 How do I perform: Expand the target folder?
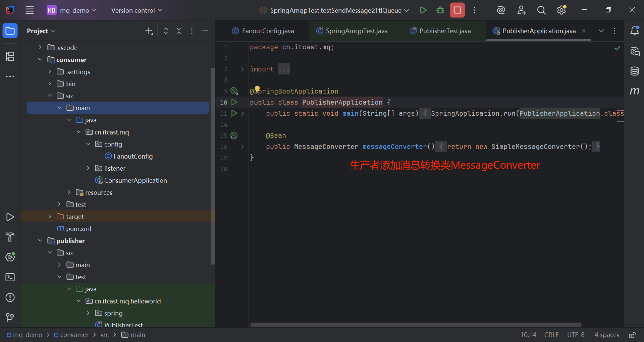pos(50,217)
